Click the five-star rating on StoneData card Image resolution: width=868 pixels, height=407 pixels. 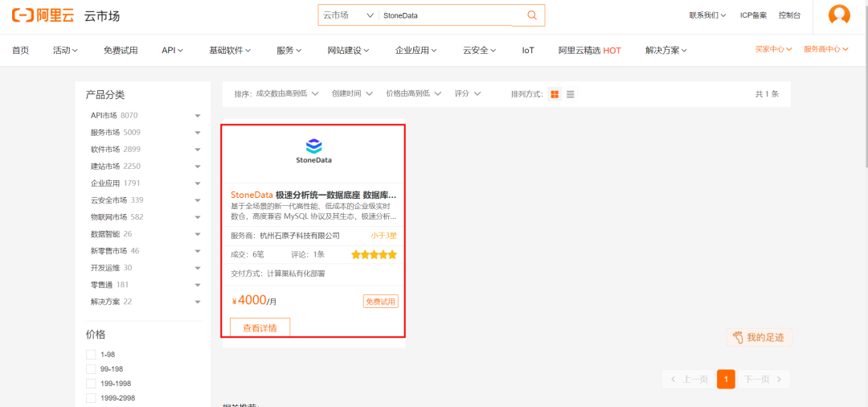[375, 255]
